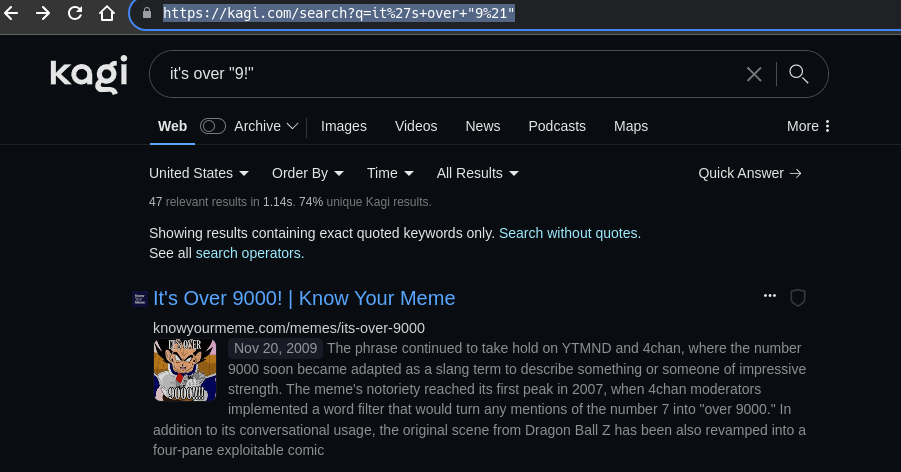Click the browser forward arrow
The image size is (901, 472).
click(x=43, y=14)
